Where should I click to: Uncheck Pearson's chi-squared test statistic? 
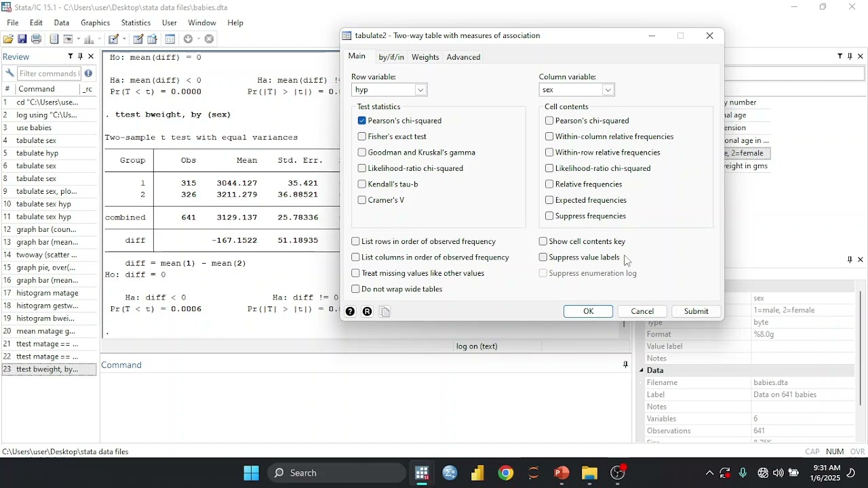(x=362, y=121)
